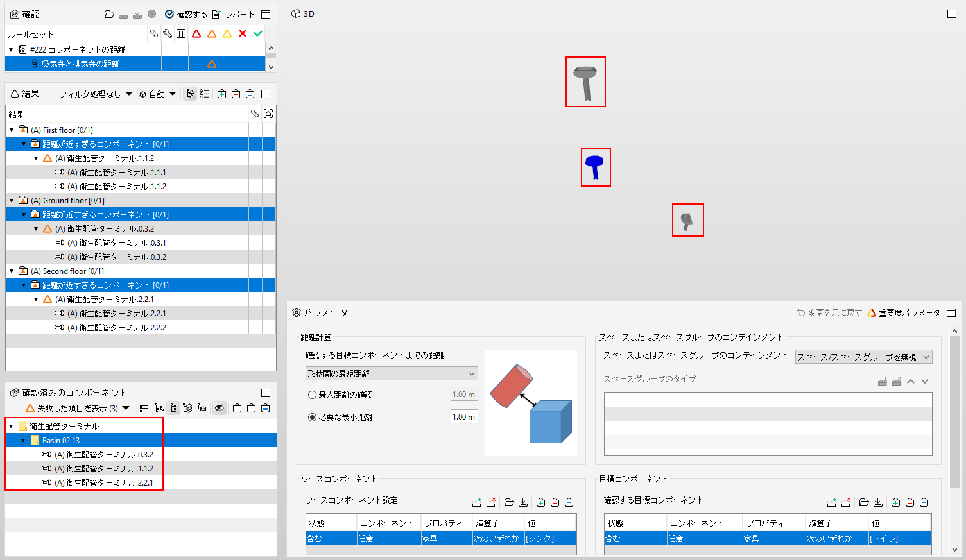
Task: Toggle red critical severity triangle filter
Action: (x=196, y=33)
